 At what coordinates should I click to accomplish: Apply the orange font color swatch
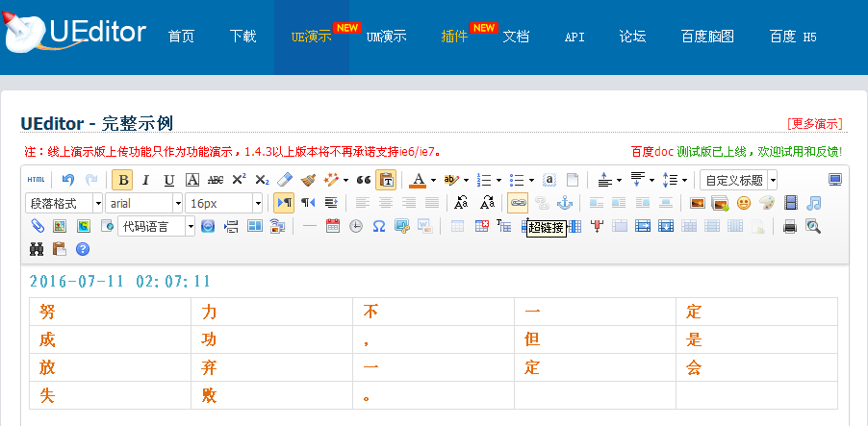(418, 180)
